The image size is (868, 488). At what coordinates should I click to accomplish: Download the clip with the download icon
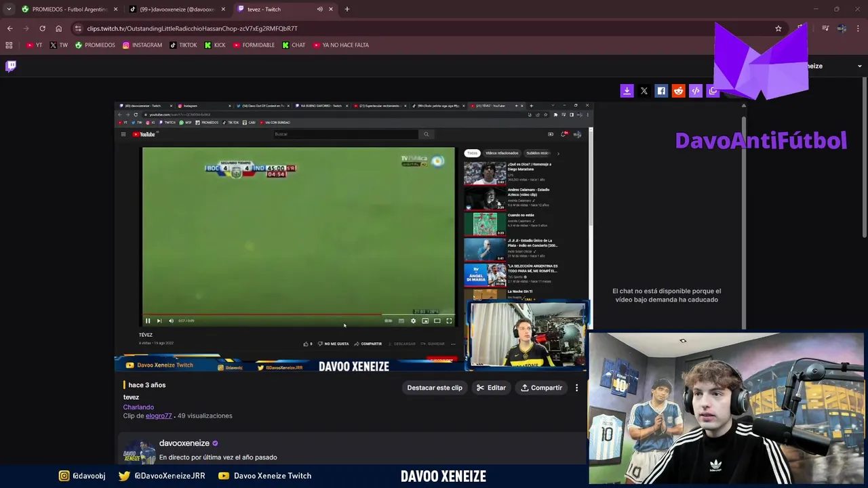coord(627,91)
